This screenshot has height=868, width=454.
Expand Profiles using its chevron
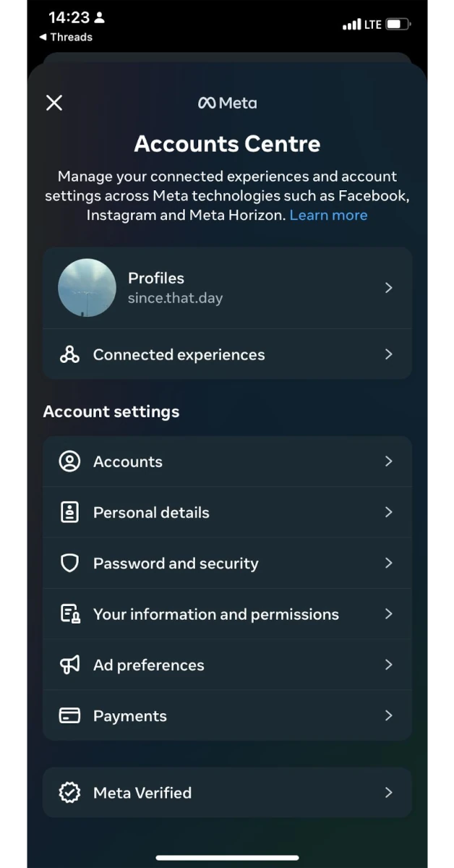coord(389,288)
